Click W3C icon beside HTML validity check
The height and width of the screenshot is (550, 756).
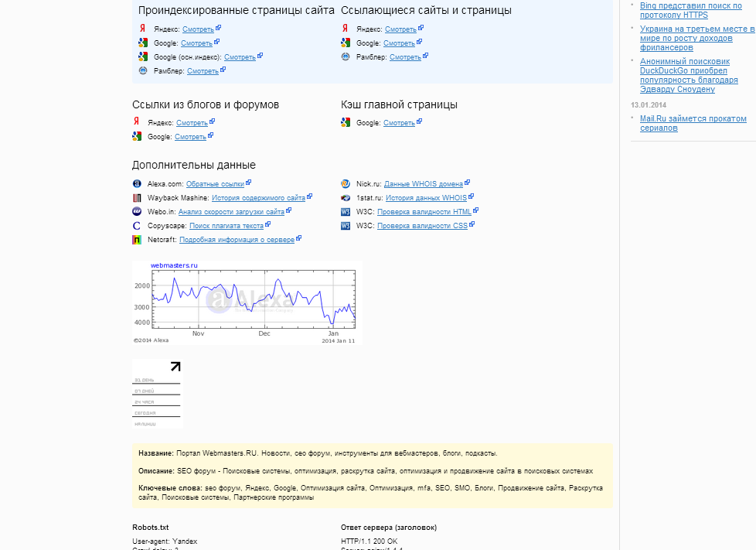346,212
